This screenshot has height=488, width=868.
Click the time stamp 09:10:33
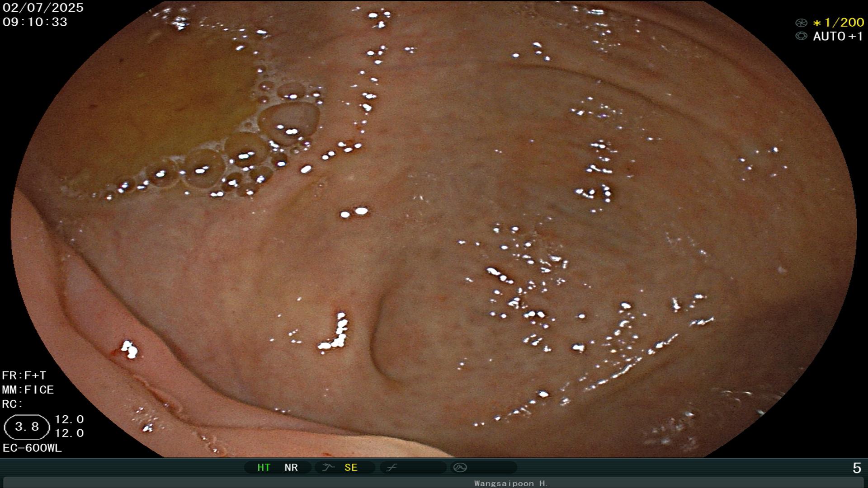[x=35, y=22]
